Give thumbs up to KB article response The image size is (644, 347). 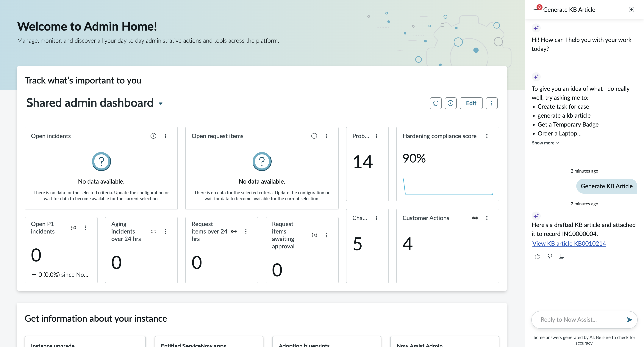(x=537, y=256)
